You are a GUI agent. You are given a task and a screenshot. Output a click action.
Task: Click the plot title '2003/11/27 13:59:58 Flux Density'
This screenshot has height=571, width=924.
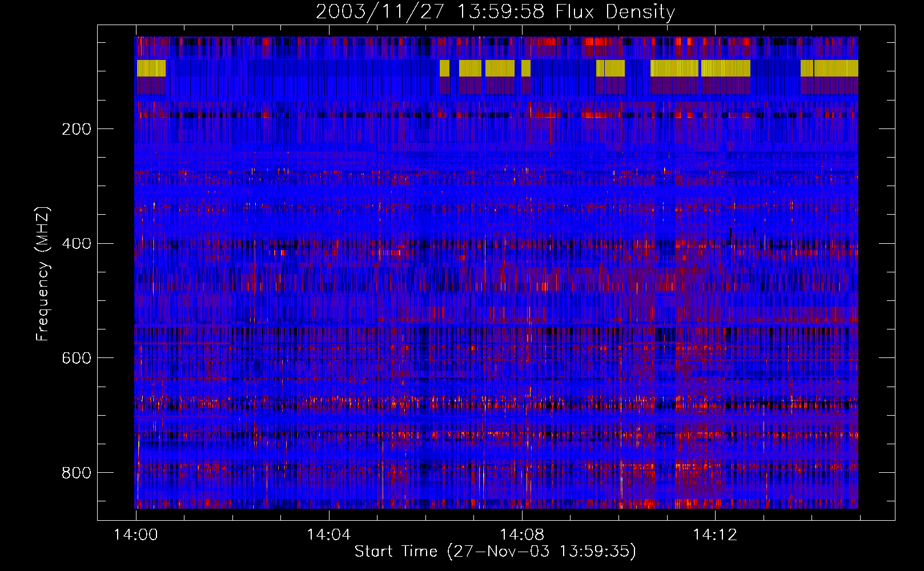[495, 11]
